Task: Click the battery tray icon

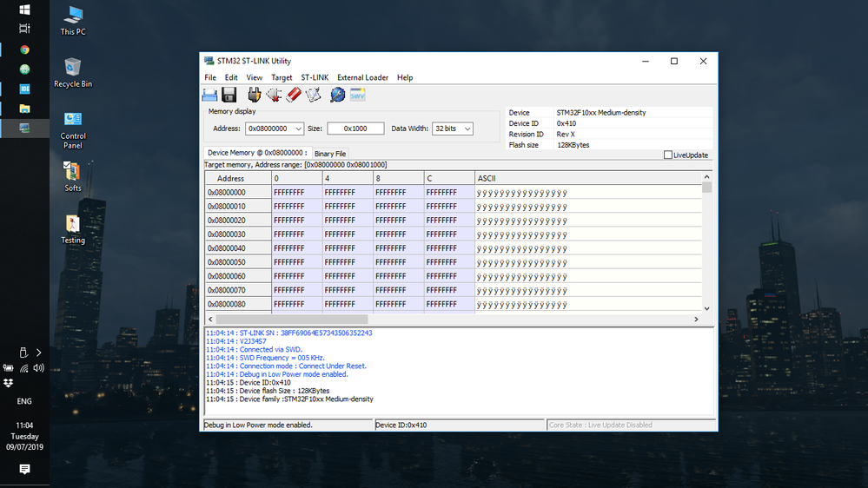Action: click(x=9, y=368)
